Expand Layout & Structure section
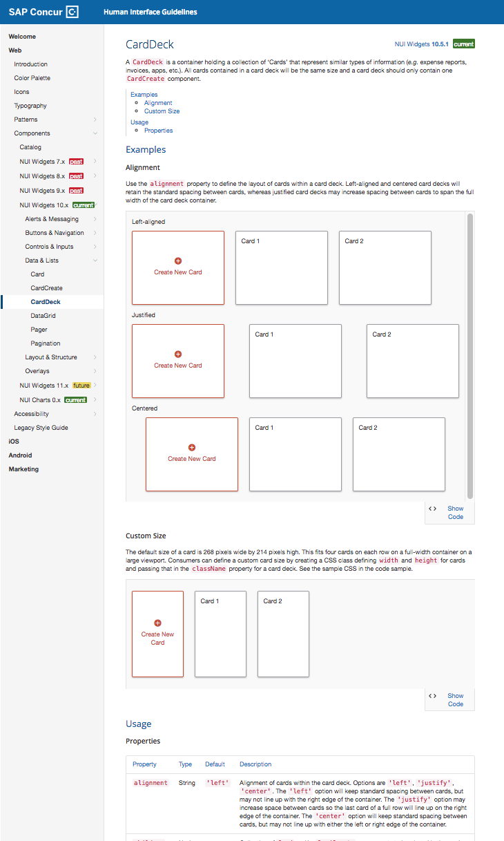The width and height of the screenshot is (504, 841). (x=95, y=357)
